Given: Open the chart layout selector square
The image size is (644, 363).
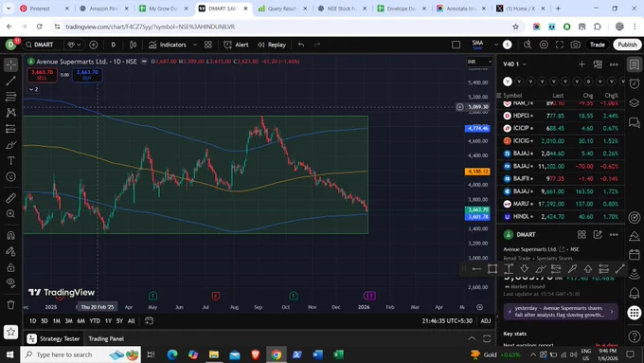Looking at the screenshot, I should 456,45.
